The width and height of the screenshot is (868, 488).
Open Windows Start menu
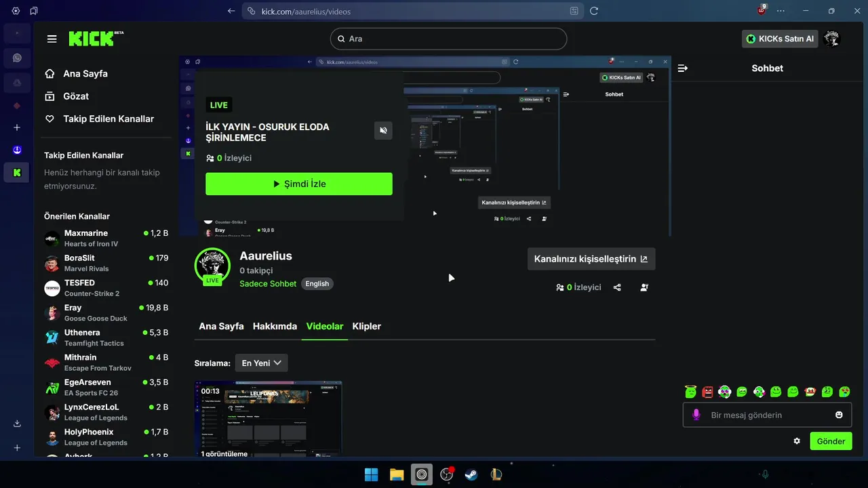click(372, 474)
